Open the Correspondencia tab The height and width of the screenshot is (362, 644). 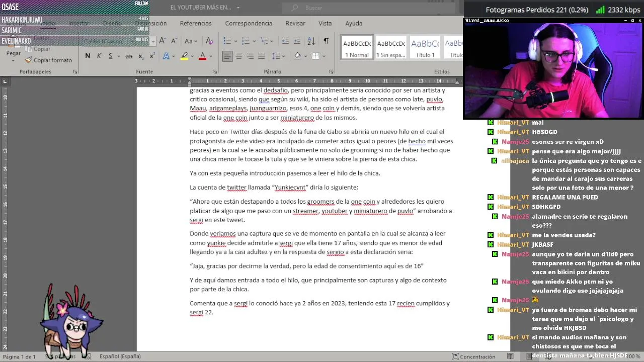[249, 23]
